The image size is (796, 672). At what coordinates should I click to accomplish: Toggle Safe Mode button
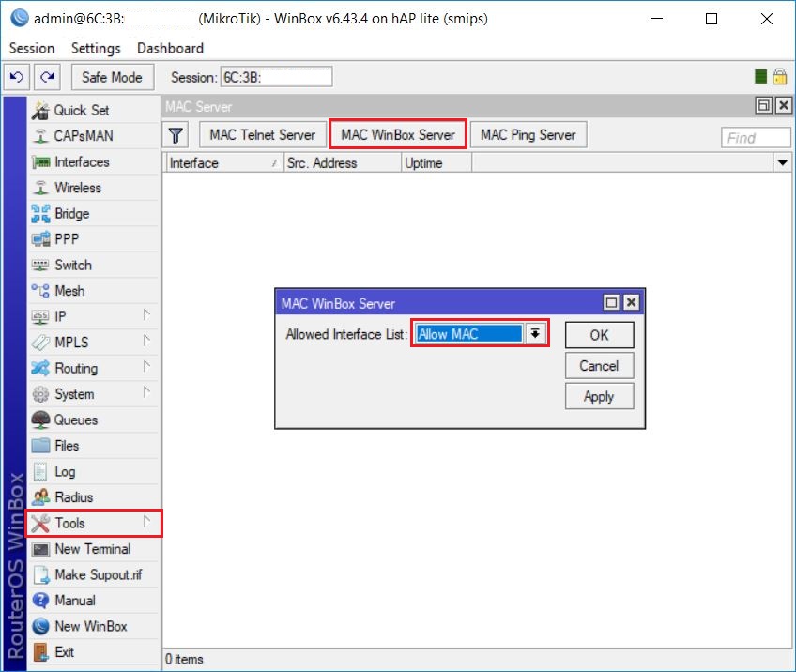coord(113,77)
